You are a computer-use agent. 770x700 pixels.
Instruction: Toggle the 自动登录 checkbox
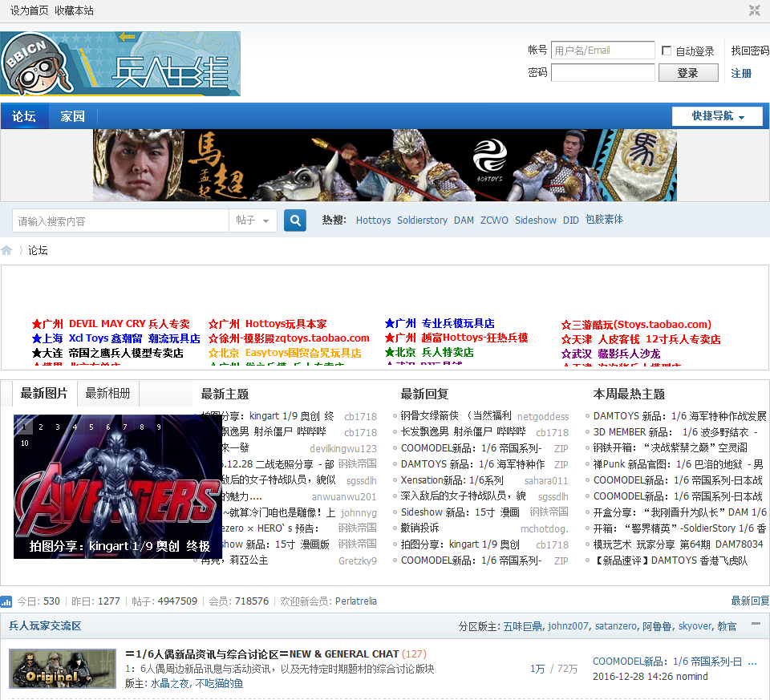(667, 51)
